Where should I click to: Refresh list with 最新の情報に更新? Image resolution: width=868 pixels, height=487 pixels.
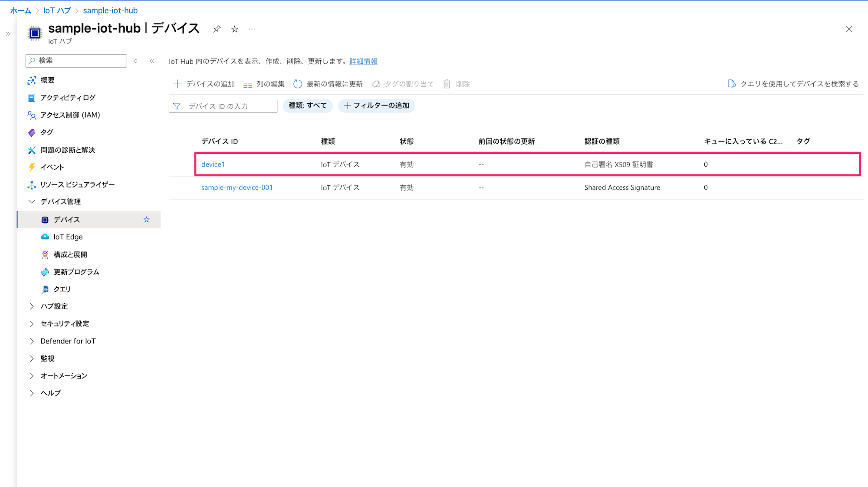[x=328, y=84]
